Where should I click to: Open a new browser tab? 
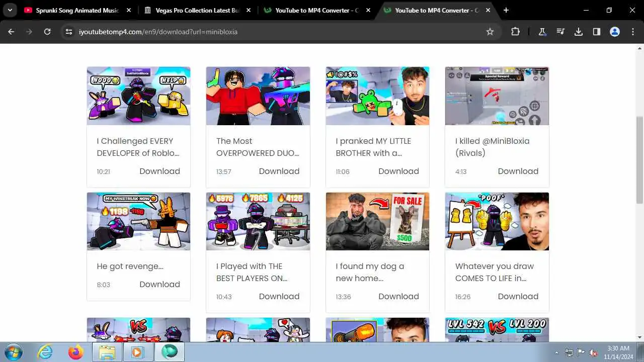tap(506, 10)
